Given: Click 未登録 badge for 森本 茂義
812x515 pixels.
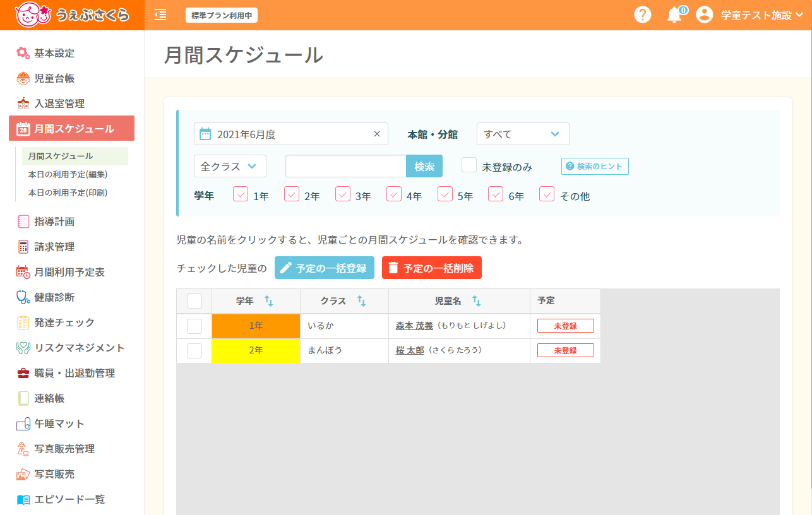Looking at the screenshot, I should (566, 326).
